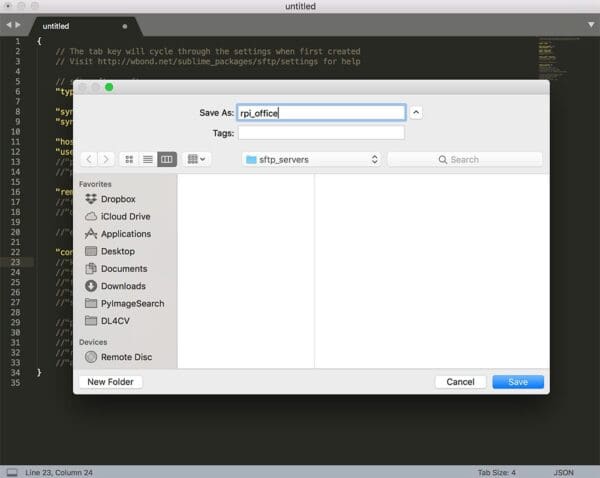Switch to icon view in save dialog
The image size is (600, 478).
coord(129,159)
